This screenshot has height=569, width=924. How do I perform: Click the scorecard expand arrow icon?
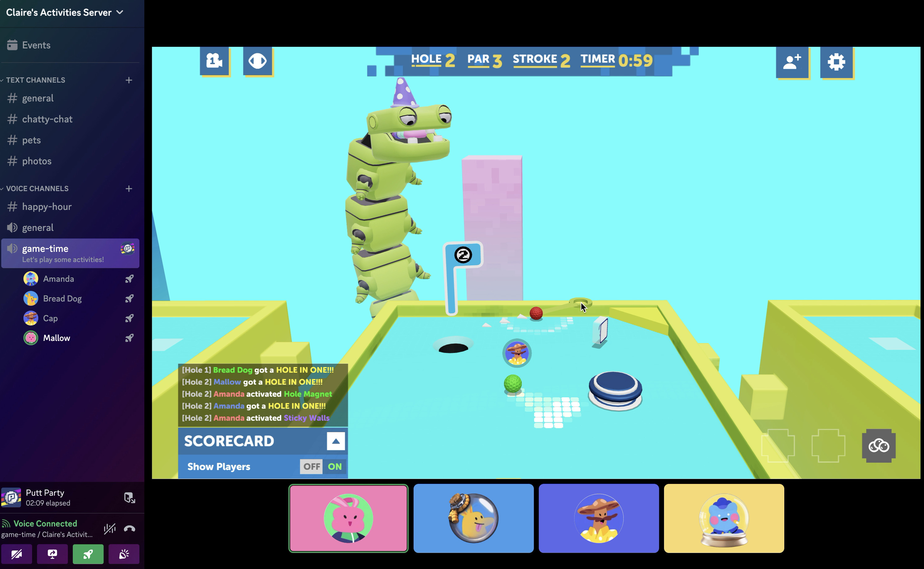click(x=336, y=440)
